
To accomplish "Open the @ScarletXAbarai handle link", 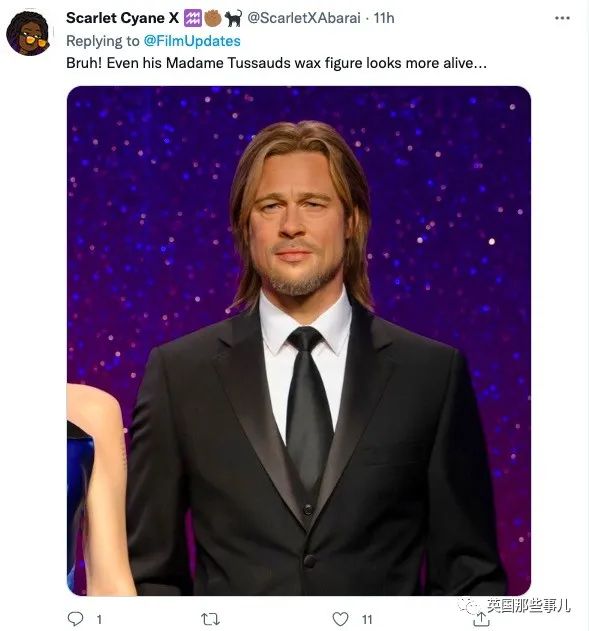I will [304, 18].
